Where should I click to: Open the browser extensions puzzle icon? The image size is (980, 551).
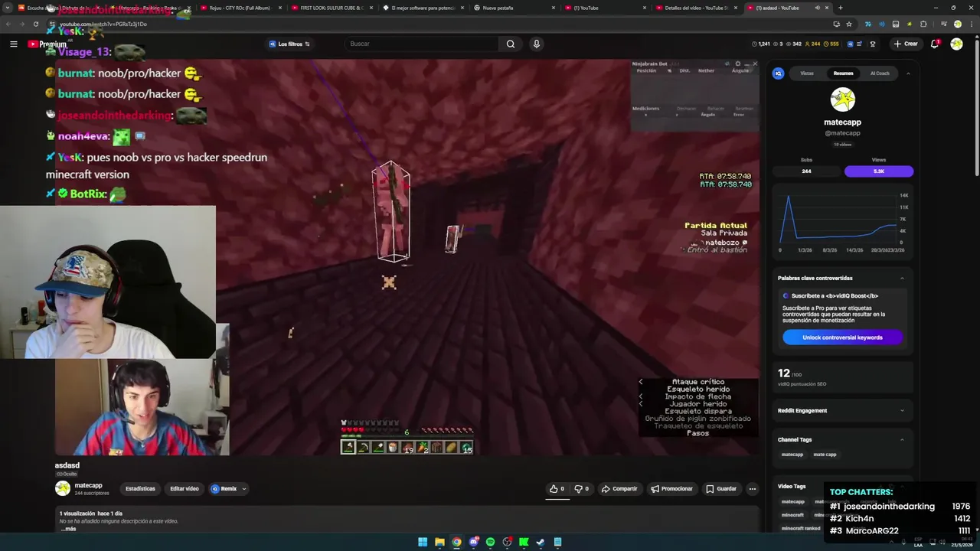pyautogui.click(x=923, y=24)
